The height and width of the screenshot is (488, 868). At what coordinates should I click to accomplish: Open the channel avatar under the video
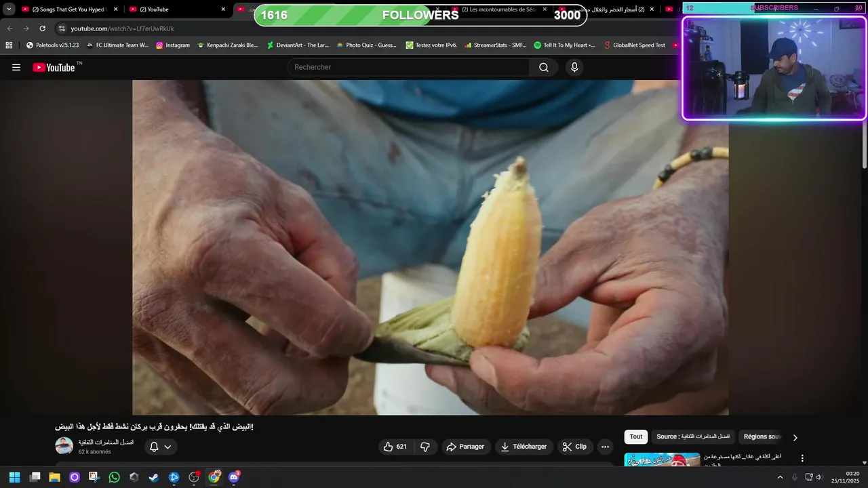64,446
